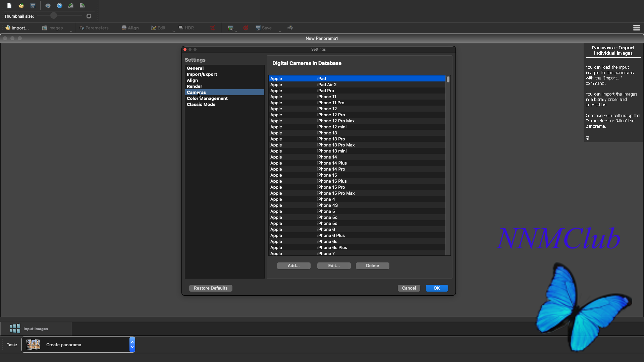The width and height of the screenshot is (644, 362).
Task: Open help with the blue question mark icon
Action: [x=60, y=6]
